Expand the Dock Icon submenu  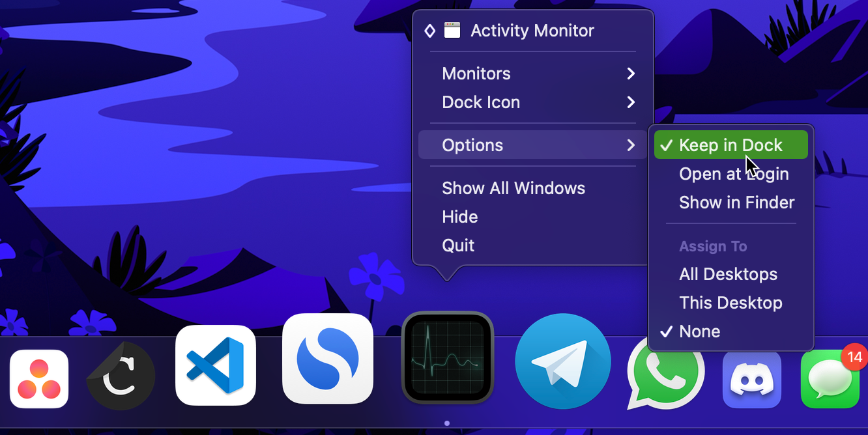(481, 102)
